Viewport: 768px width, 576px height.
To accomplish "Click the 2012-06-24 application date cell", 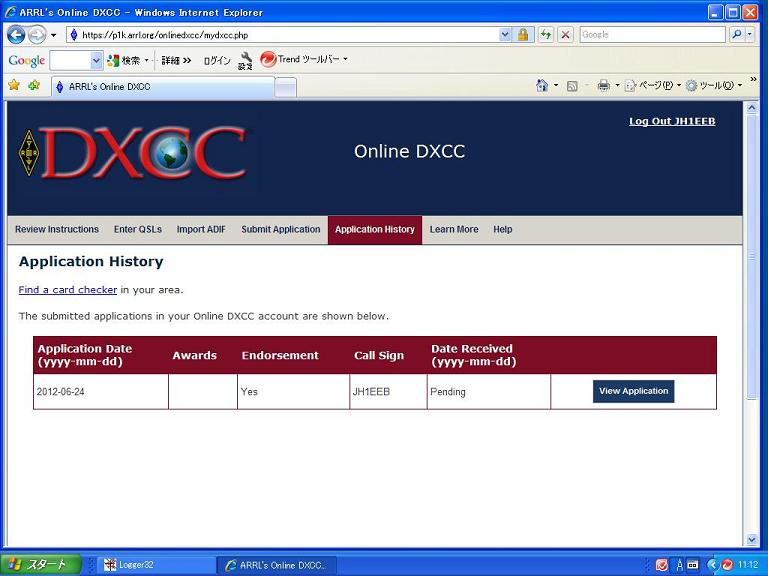I will tap(101, 391).
